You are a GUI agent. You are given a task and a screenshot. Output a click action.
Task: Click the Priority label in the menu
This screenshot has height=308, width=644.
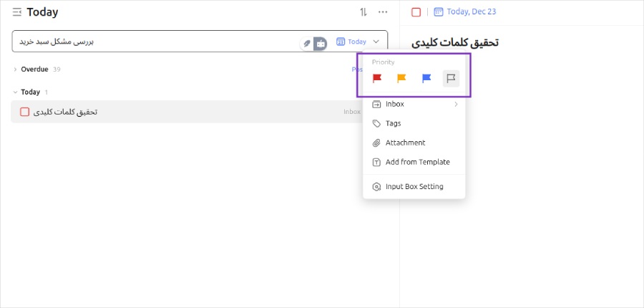384,62
